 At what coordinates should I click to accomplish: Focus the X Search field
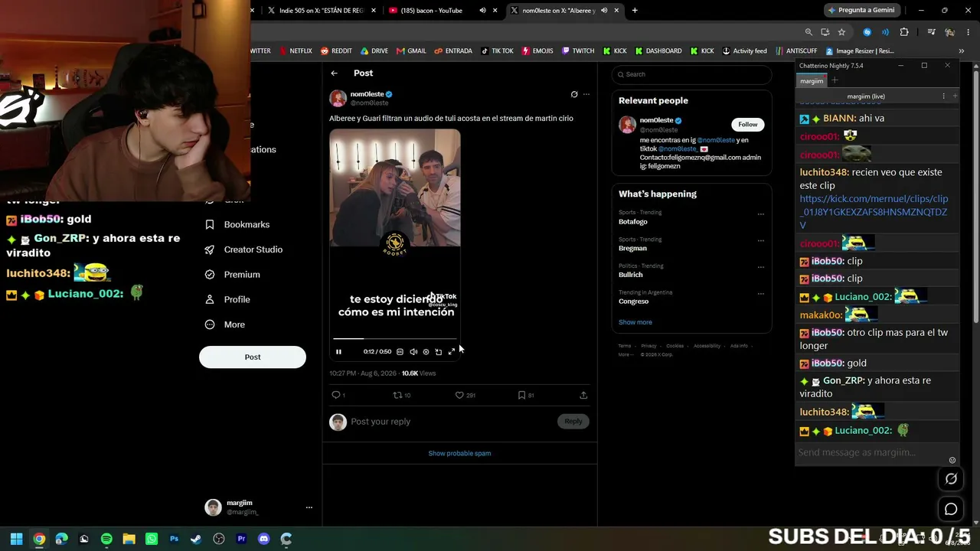691,74
